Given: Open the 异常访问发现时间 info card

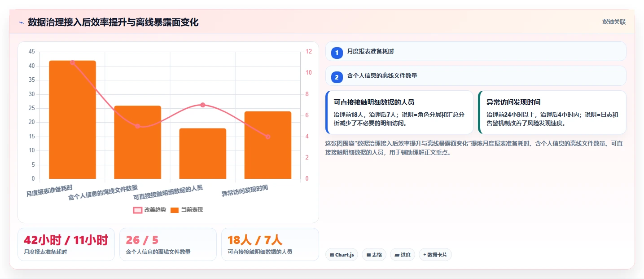Looking at the screenshot, I should point(552,112).
